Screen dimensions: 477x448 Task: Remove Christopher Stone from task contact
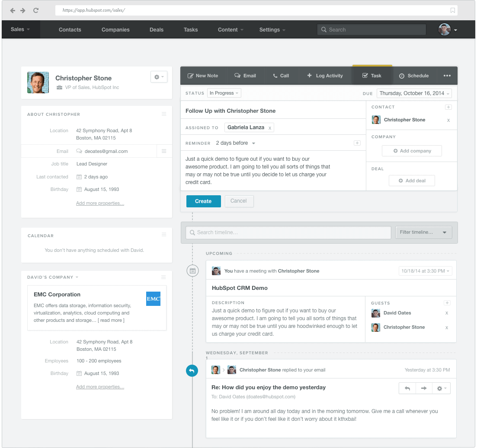point(448,121)
